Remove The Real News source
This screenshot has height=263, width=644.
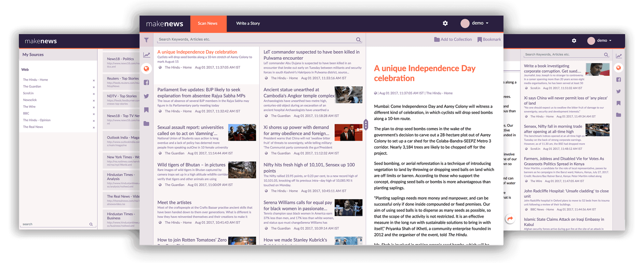(x=94, y=128)
